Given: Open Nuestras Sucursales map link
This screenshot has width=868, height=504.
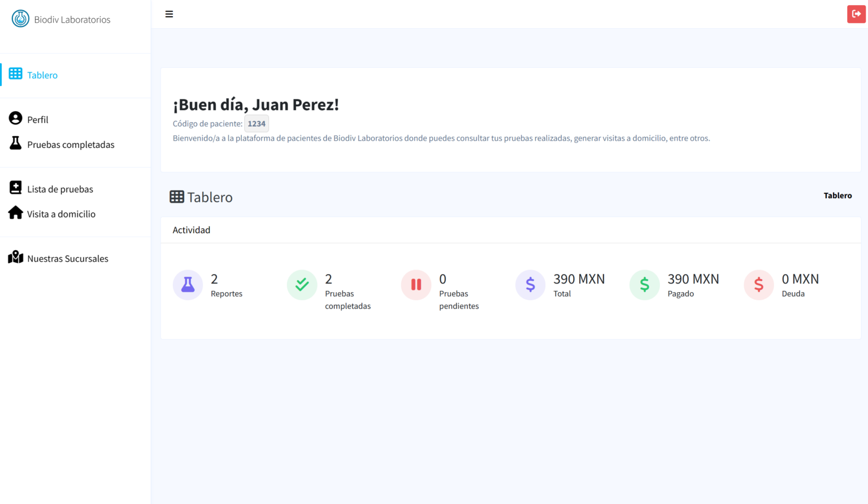Looking at the screenshot, I should [67, 259].
